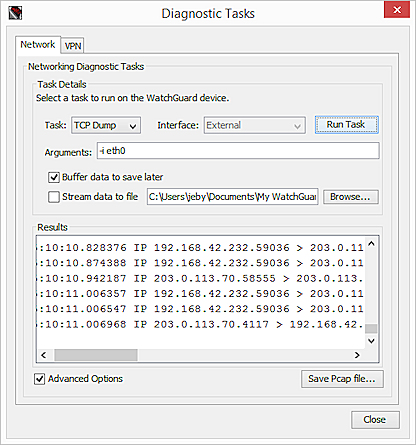Viewport: 416px width, 445px height.
Task: Open the Task dropdown showing TCP Dump
Action: [106, 125]
